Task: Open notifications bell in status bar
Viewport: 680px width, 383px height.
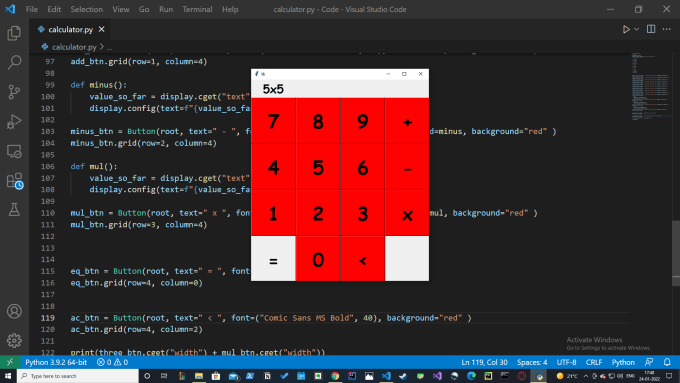Action: point(667,362)
